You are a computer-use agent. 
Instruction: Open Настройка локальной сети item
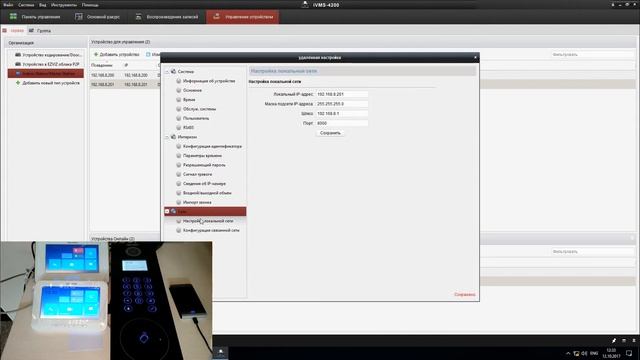(208, 221)
